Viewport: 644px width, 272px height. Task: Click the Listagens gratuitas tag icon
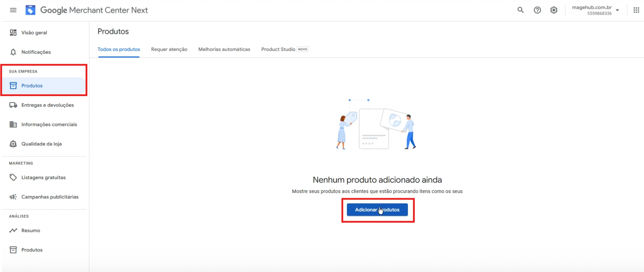13,177
